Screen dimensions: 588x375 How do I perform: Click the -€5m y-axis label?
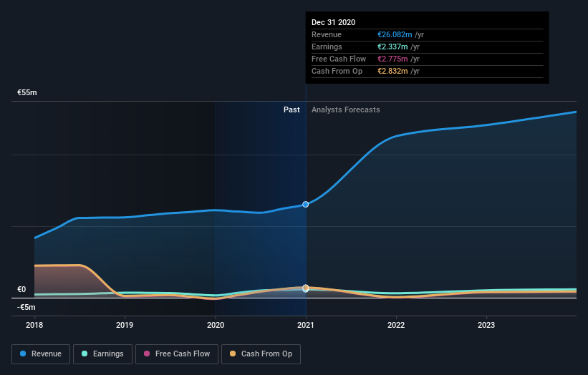click(26, 307)
